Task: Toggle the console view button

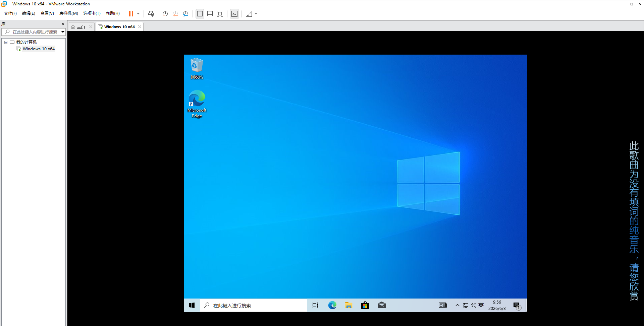Action: pos(234,14)
